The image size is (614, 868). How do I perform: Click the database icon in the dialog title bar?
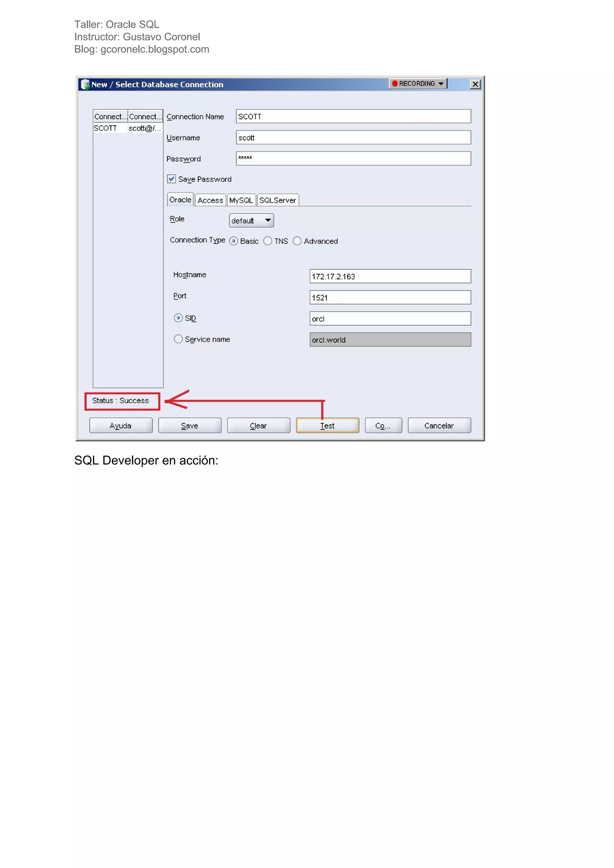point(85,84)
